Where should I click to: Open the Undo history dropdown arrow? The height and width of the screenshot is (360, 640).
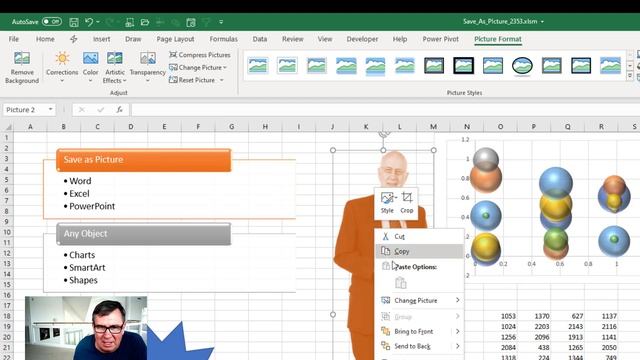pyautogui.click(x=98, y=22)
